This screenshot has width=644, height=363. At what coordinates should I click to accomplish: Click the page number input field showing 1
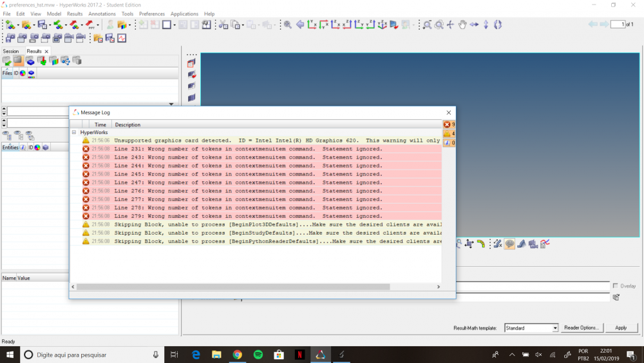pos(618,25)
